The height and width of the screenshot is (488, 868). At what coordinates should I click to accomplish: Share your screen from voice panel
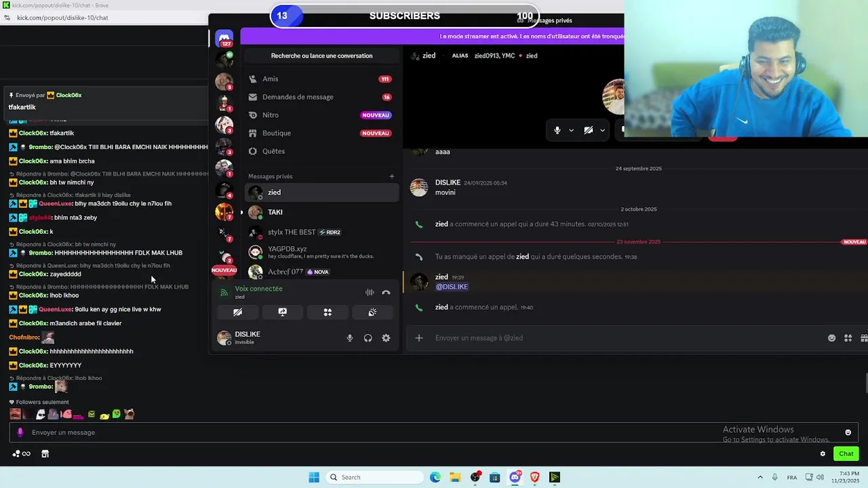(x=282, y=312)
